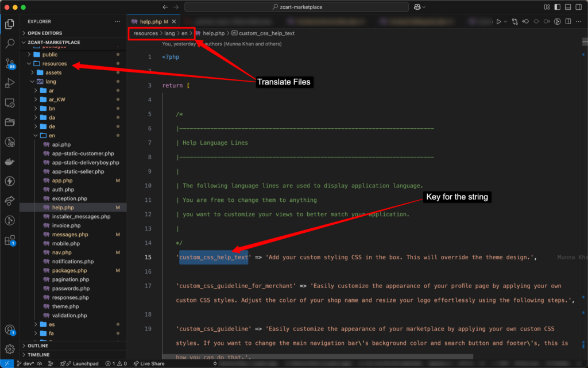Open the Run and Debug view
The width and height of the screenshot is (588, 368).
[x=10, y=83]
